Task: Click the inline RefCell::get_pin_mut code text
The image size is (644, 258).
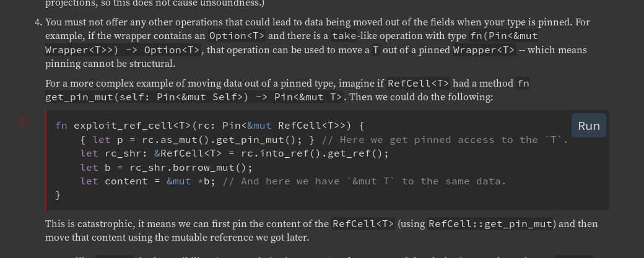Action: 492,224
